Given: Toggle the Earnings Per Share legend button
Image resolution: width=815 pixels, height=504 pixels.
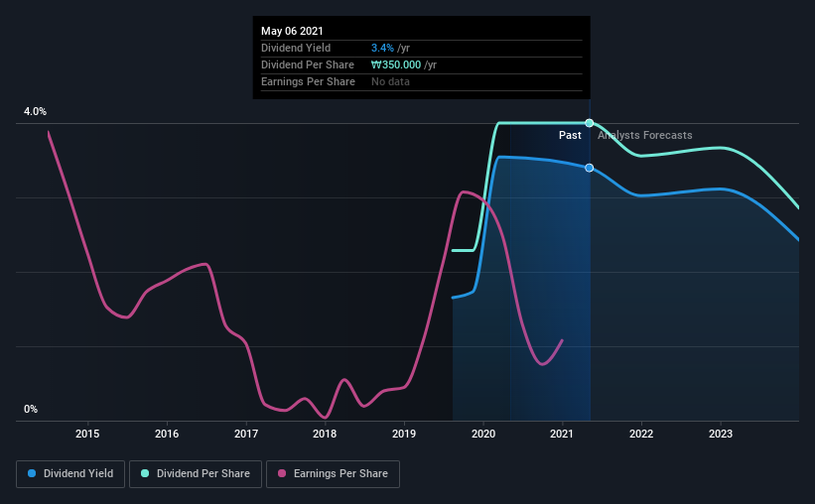Looking at the screenshot, I should click(x=333, y=474).
